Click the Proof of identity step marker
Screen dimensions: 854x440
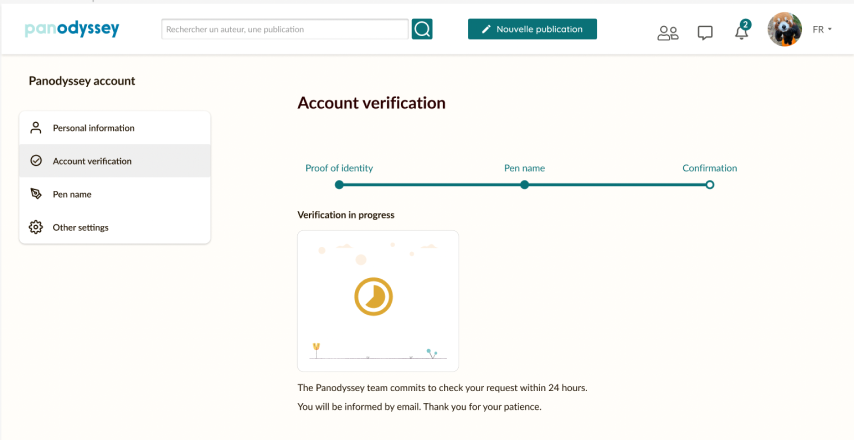pyautogui.click(x=339, y=185)
